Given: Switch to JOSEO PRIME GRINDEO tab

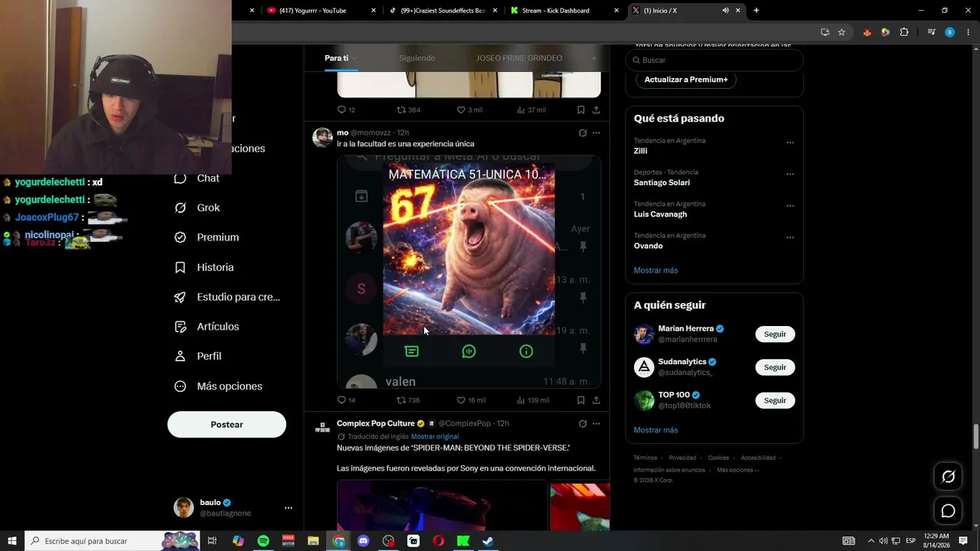Looking at the screenshot, I should click(x=519, y=58).
